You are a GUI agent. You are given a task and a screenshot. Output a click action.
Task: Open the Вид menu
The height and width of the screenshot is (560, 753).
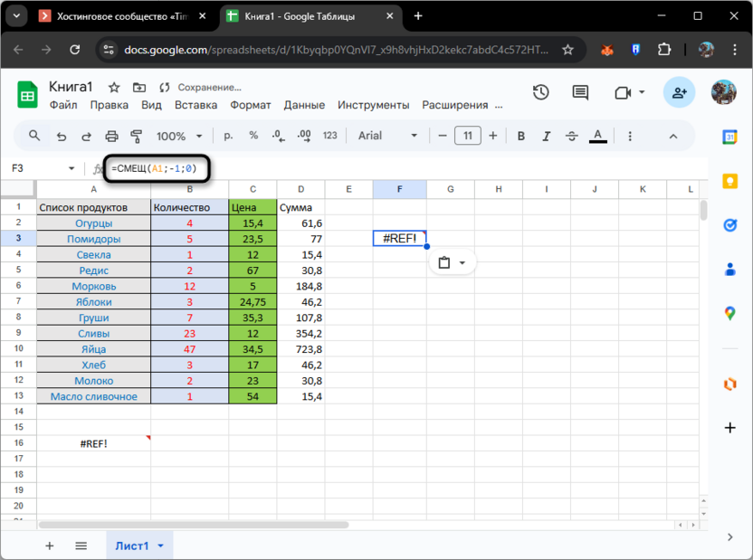pyautogui.click(x=151, y=105)
